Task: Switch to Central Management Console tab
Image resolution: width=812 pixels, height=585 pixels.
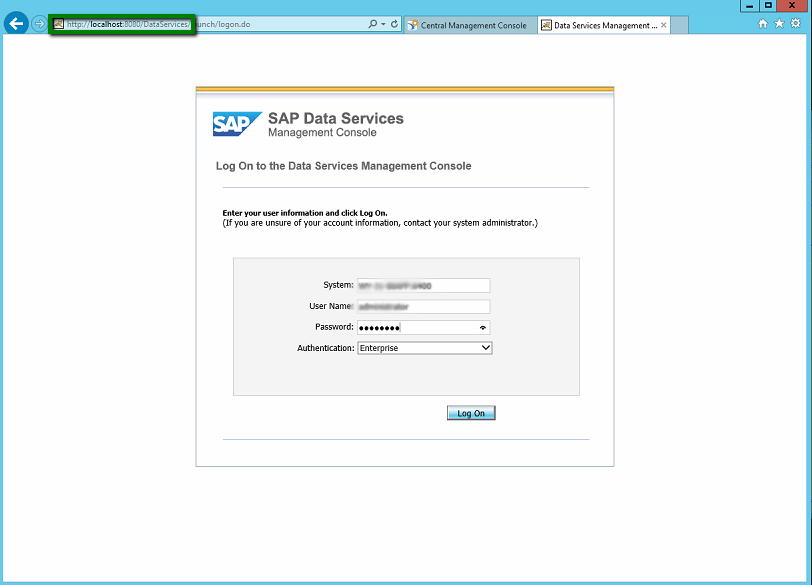Action: [468, 25]
